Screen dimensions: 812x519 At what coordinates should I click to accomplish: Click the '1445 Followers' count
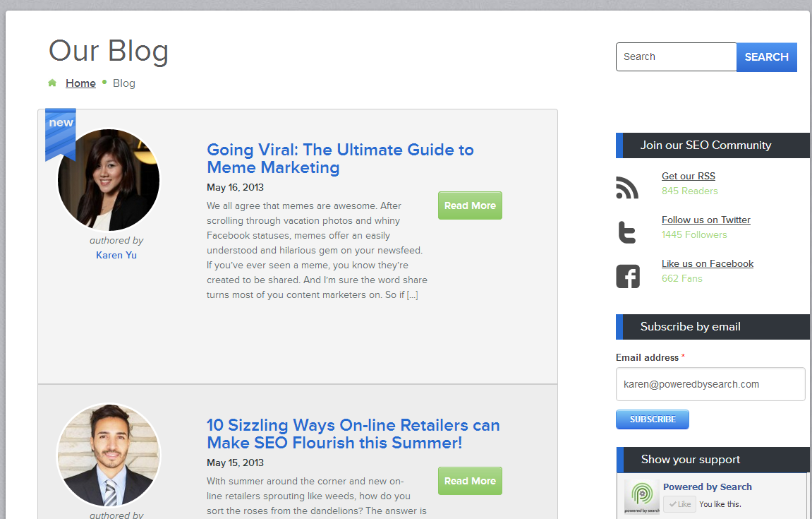click(694, 234)
